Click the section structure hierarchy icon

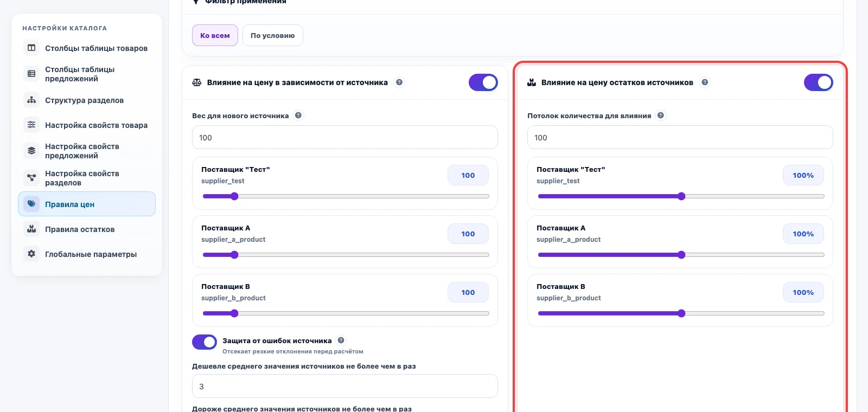[31, 100]
